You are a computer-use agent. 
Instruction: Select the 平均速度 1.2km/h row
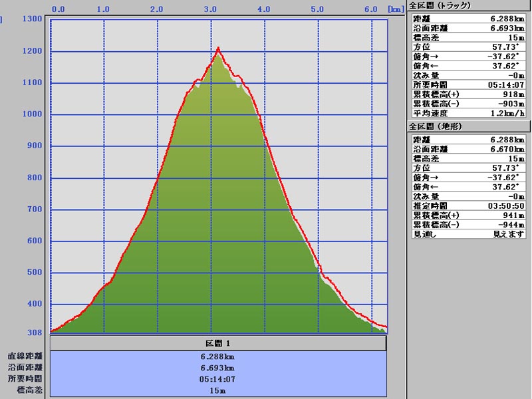pyautogui.click(x=468, y=113)
